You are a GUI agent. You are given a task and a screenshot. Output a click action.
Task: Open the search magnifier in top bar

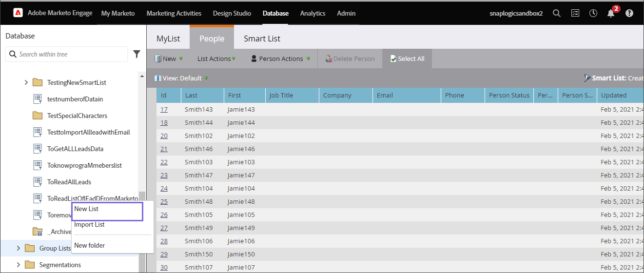coord(557,14)
